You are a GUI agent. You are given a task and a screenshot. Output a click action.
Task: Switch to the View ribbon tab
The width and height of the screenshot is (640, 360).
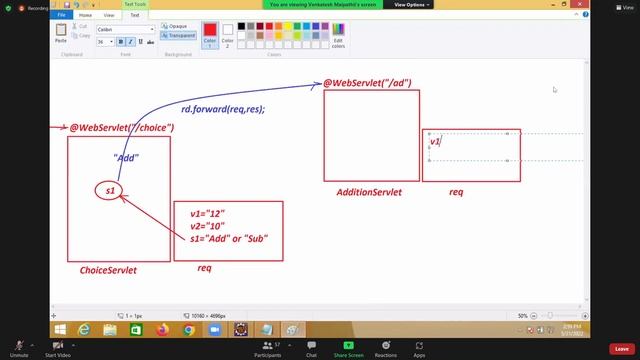[x=109, y=15]
